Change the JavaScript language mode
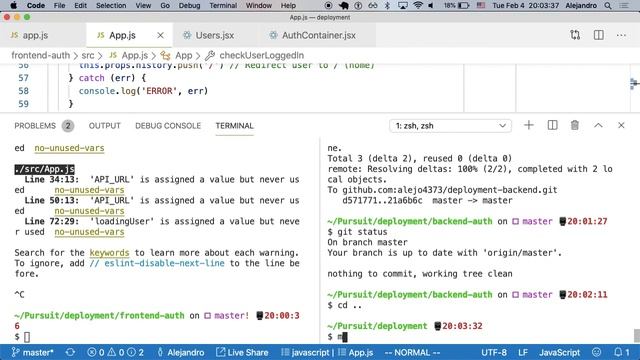Screen dimensions: 640x360 (x=559, y=352)
